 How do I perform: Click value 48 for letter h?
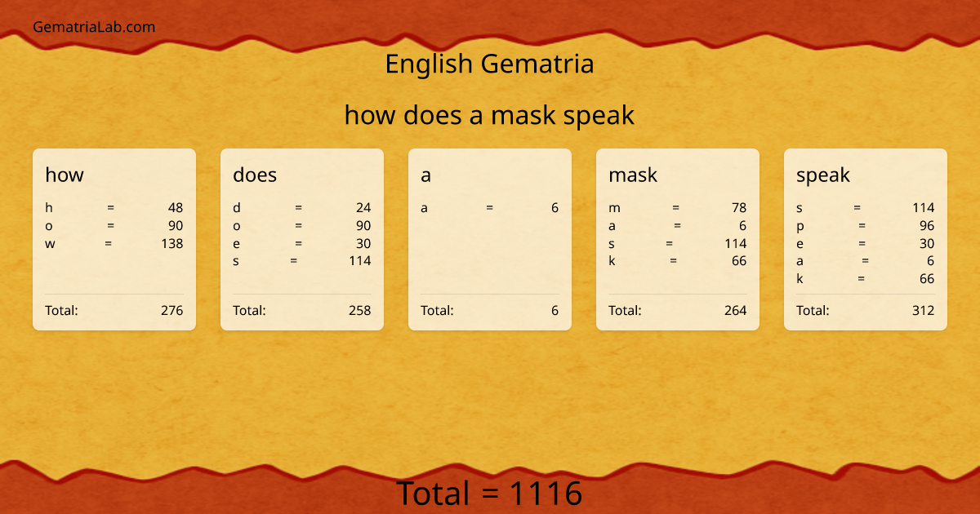tap(176, 207)
